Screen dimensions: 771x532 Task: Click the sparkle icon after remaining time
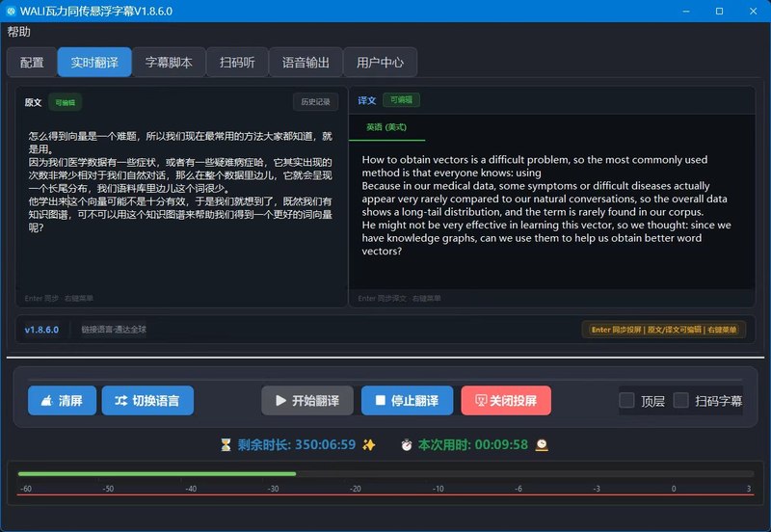click(369, 445)
